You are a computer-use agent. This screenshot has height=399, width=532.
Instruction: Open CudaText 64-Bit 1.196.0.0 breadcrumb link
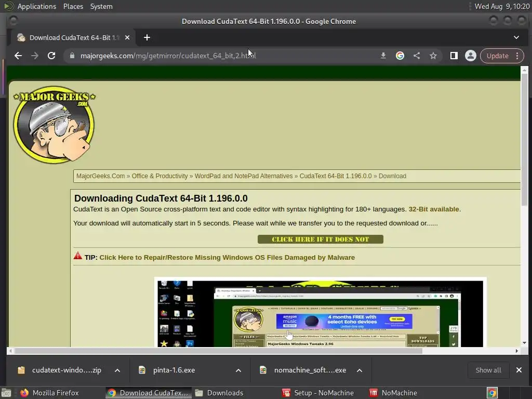pos(336,176)
